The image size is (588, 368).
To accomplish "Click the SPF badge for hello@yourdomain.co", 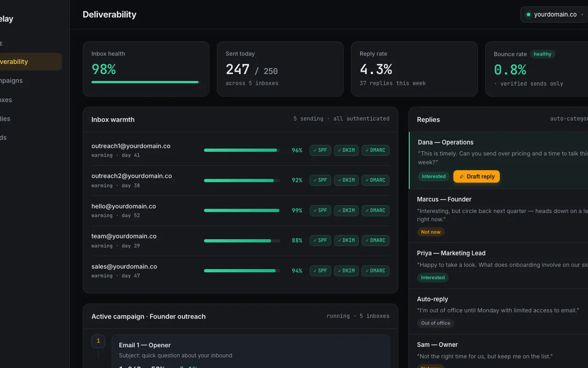I will [320, 211].
